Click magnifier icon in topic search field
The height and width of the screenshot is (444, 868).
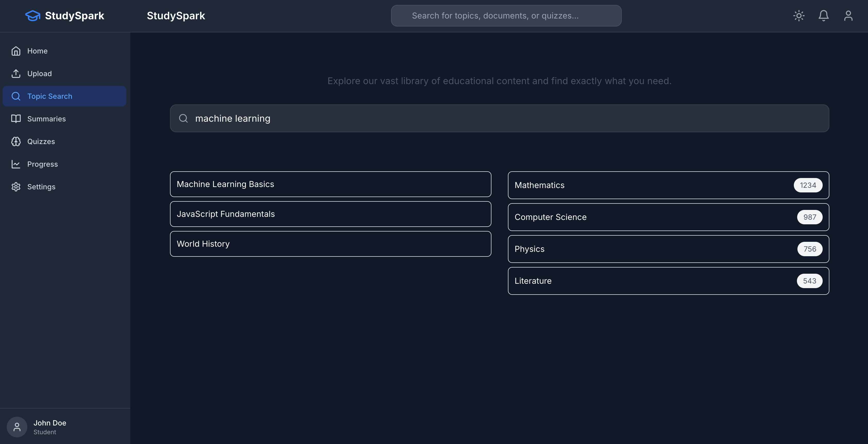pyautogui.click(x=183, y=119)
